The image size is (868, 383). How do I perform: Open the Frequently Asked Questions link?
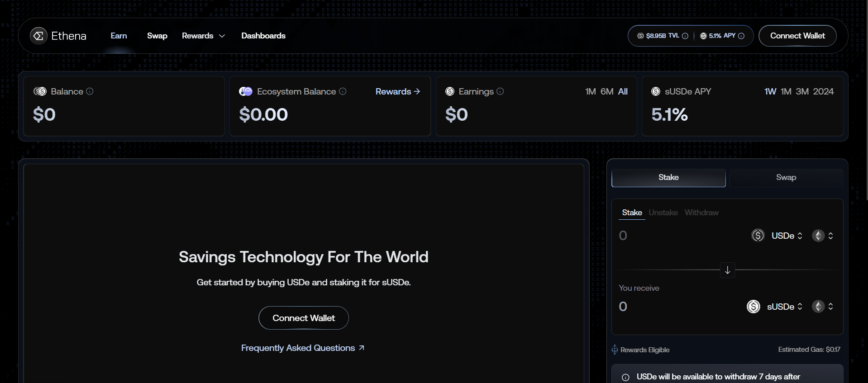(x=302, y=348)
